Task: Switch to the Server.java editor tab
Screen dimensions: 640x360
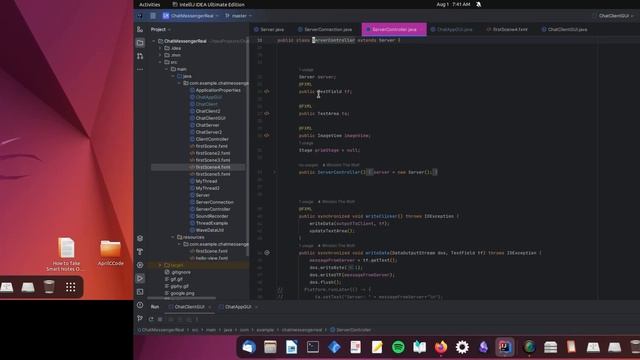Action: point(269,29)
